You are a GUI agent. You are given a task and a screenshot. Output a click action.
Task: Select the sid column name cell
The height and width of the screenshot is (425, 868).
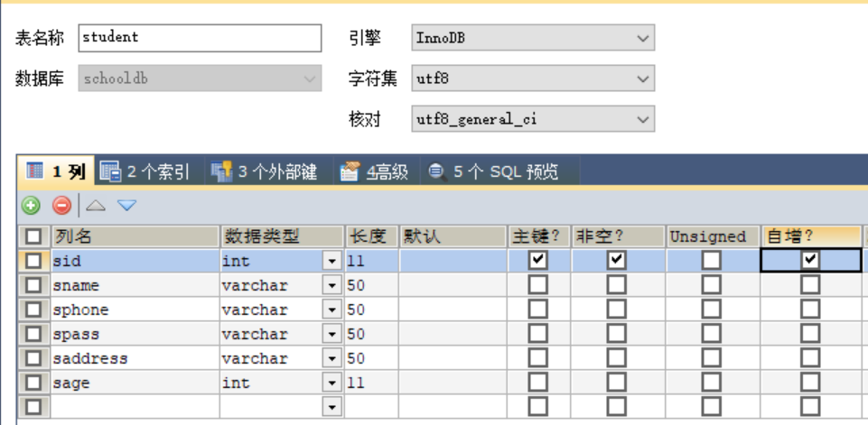[x=135, y=261]
